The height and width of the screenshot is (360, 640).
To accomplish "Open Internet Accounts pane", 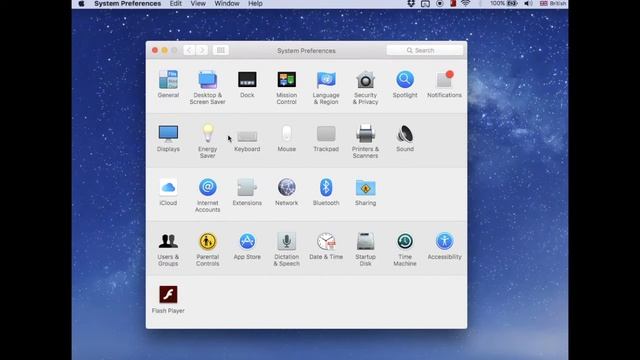I will [207, 195].
